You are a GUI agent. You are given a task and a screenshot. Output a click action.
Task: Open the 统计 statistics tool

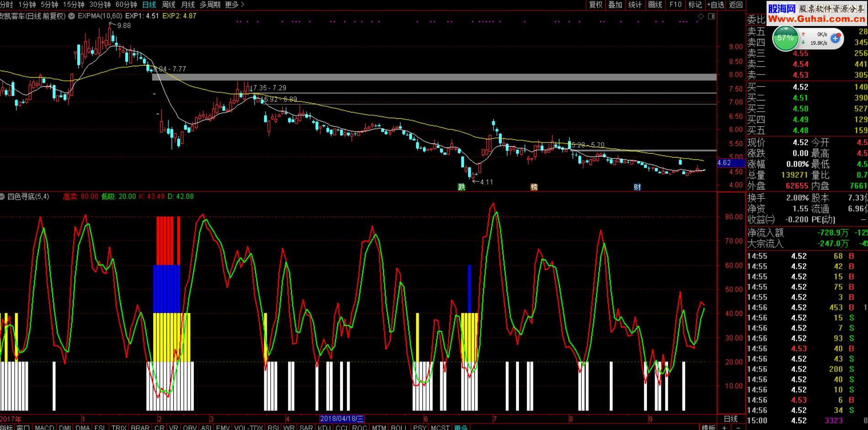(635, 5)
